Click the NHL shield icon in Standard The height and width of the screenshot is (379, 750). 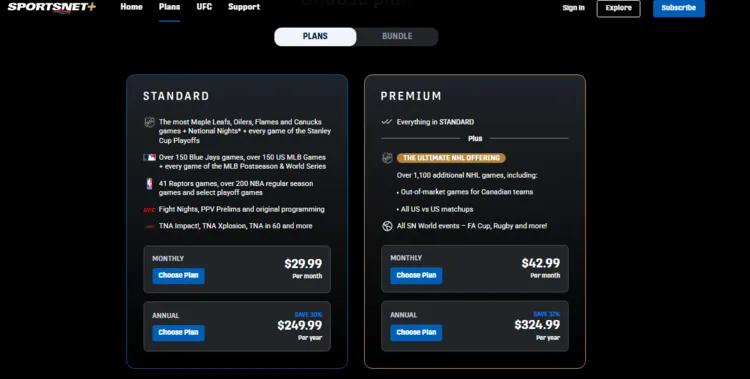[x=149, y=122]
